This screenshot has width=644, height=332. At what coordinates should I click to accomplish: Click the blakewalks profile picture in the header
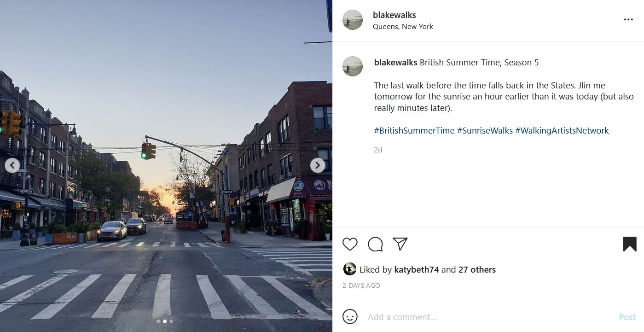point(352,20)
